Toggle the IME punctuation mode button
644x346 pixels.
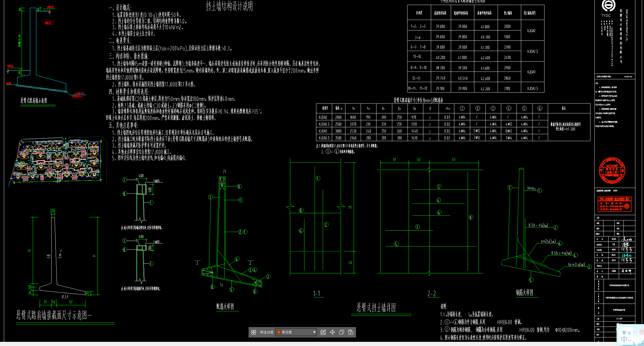629,340
